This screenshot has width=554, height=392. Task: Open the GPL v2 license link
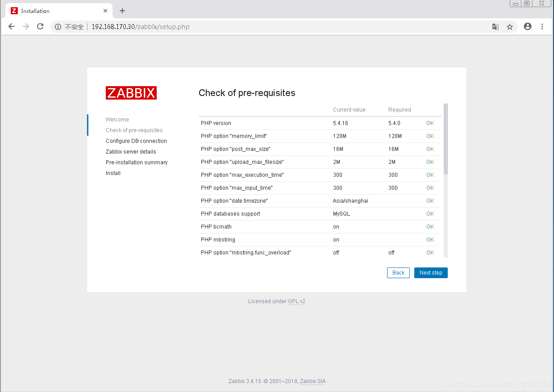[x=296, y=301]
